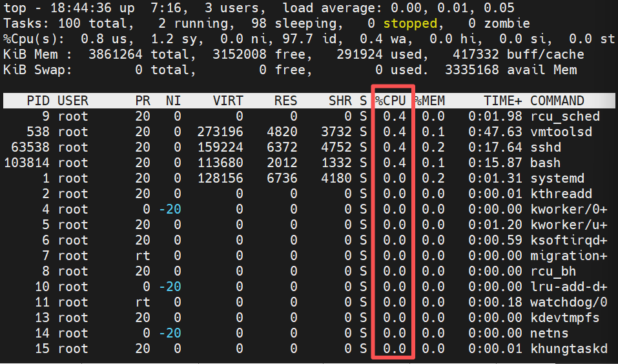Screen dimensions: 618x364
Task: Click the yellow 'stopped' word in Tasks line
Action: 410,23
